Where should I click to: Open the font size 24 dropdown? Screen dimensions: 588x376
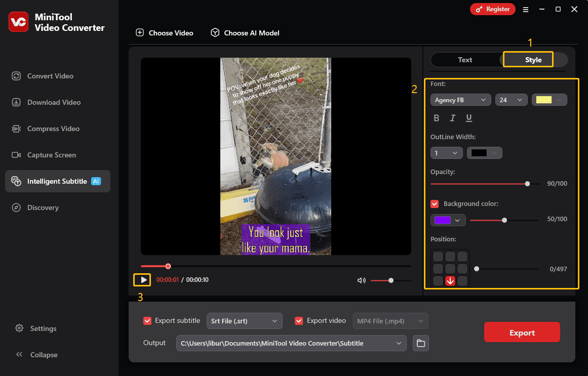point(511,100)
